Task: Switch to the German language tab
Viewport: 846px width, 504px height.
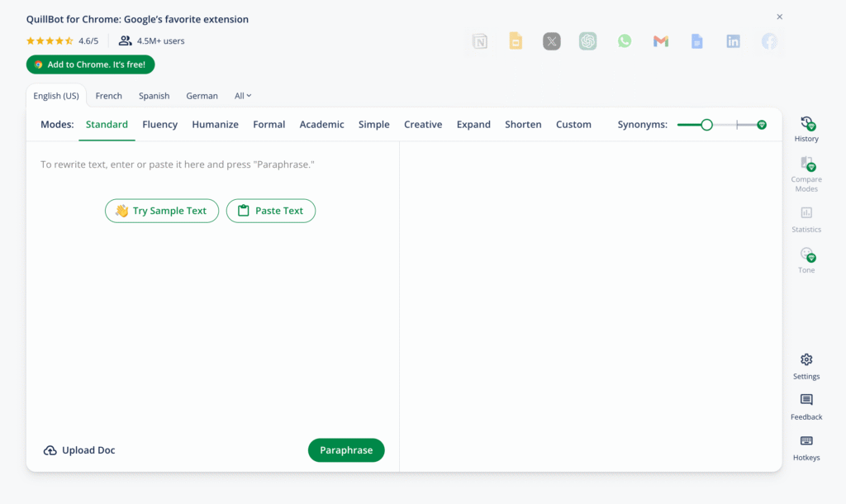Action: pos(202,96)
